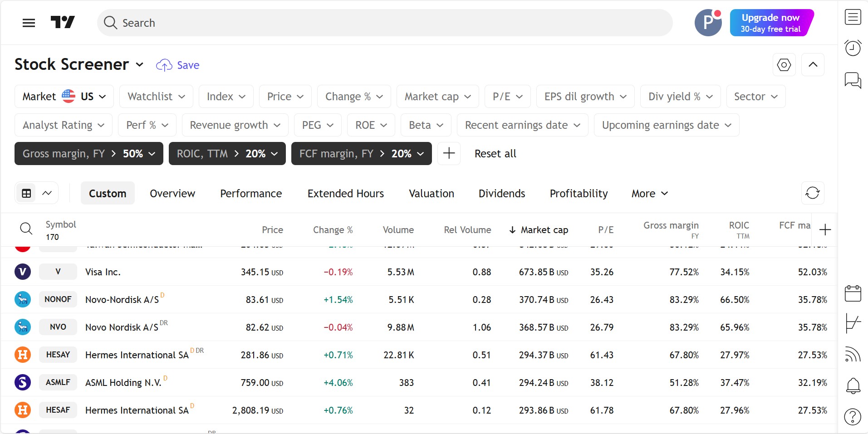Open the ASMLF ticker symbol
Screen dimensions: 868x434
pos(58,382)
